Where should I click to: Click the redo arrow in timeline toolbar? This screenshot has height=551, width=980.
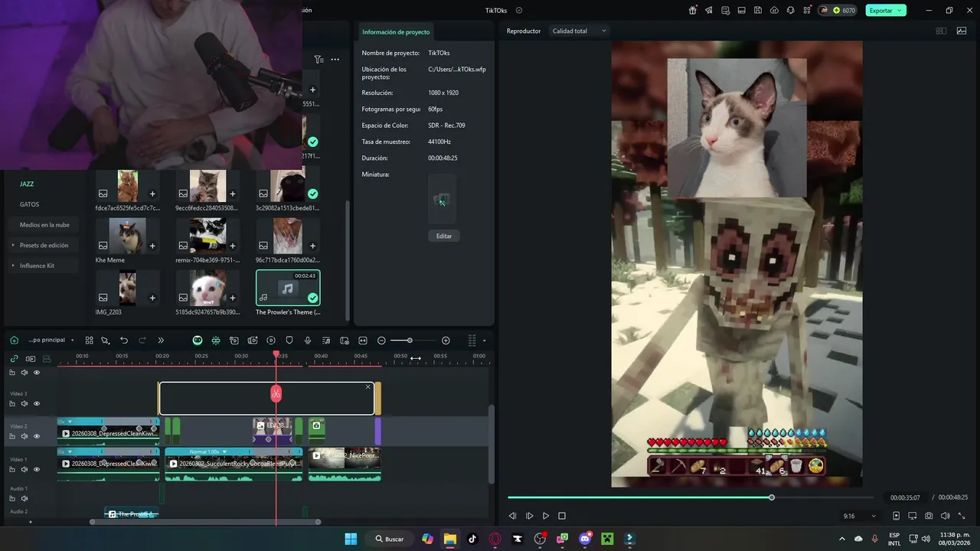142,340
